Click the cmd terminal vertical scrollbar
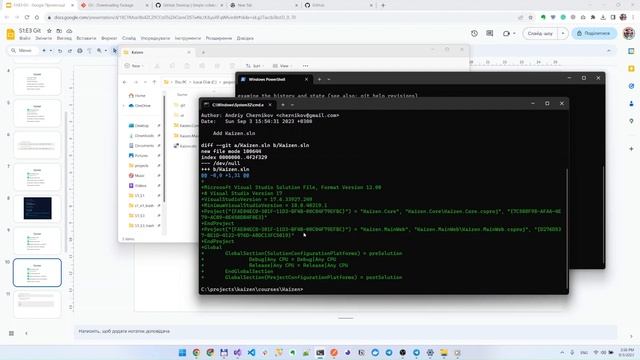Image resolution: width=640 pixels, height=360 pixels. 567,228
